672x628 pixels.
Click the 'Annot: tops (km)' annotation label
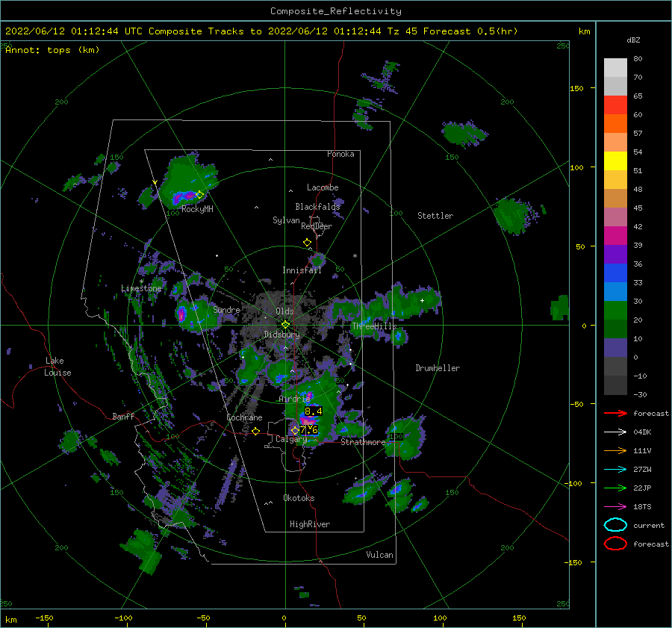52,50
